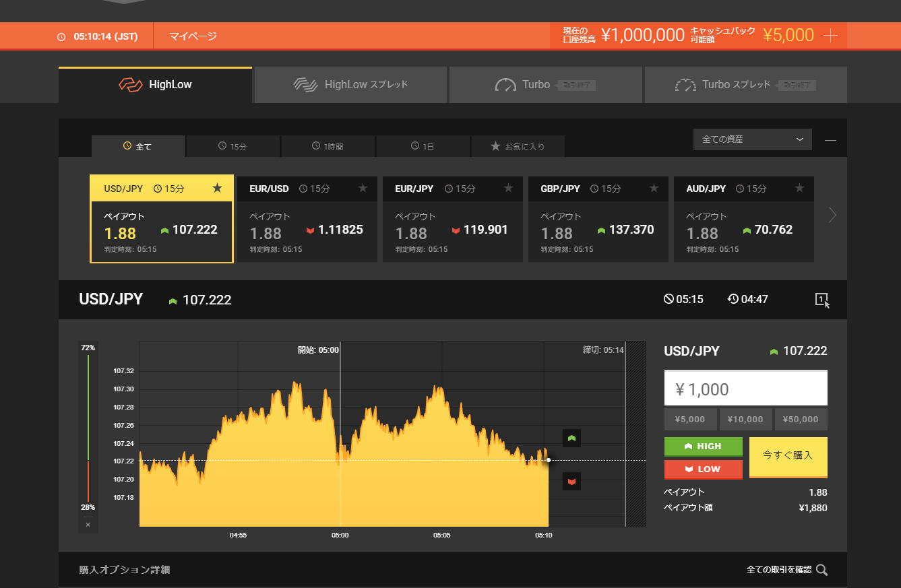The image size is (901, 588).
Task: Click the plus icon beside cashback amount
Action: (x=831, y=36)
